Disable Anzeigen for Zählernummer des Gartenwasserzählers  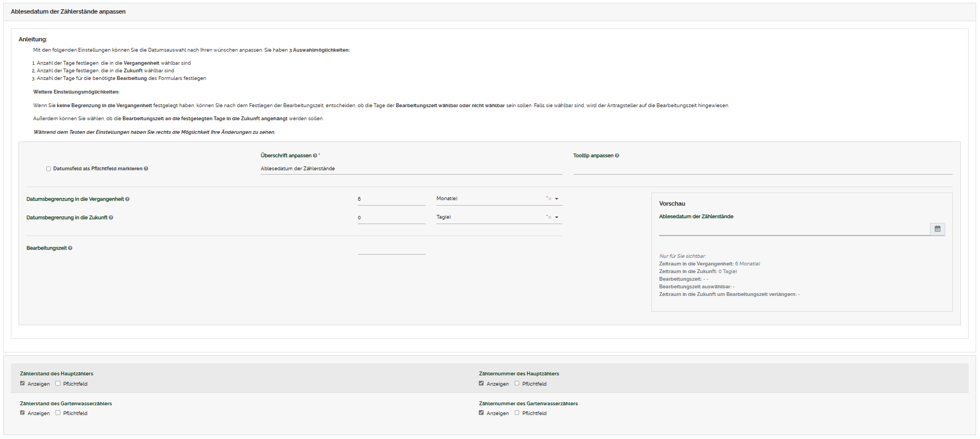(x=481, y=413)
